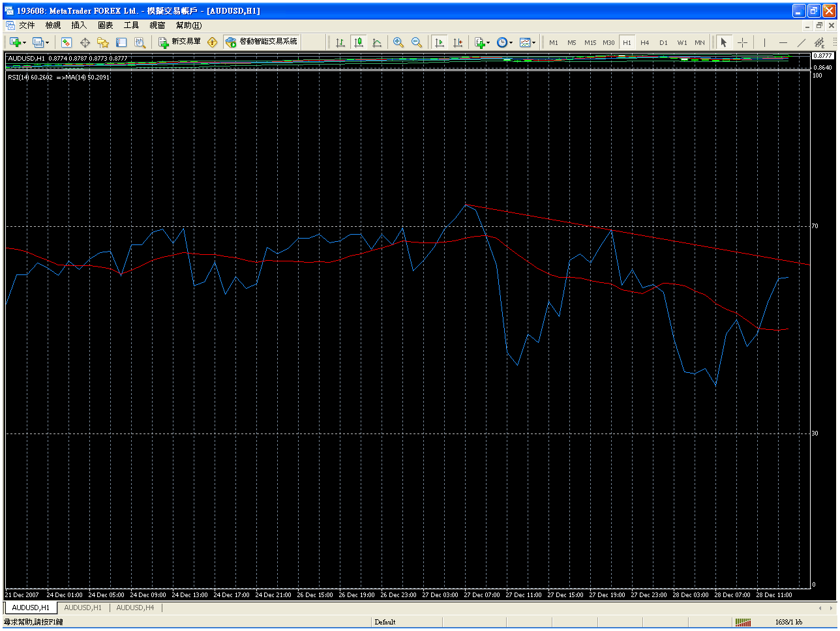
Task: Switch to bar chart display
Action: tap(340, 42)
